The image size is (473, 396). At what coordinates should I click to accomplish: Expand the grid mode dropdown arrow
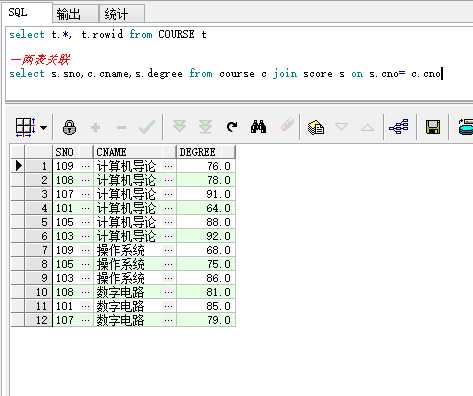(x=44, y=127)
